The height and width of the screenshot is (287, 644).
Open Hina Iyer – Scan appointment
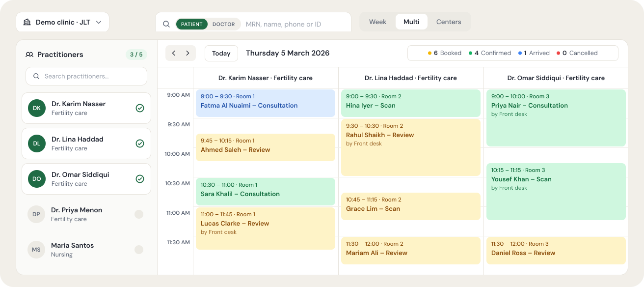pos(411,103)
